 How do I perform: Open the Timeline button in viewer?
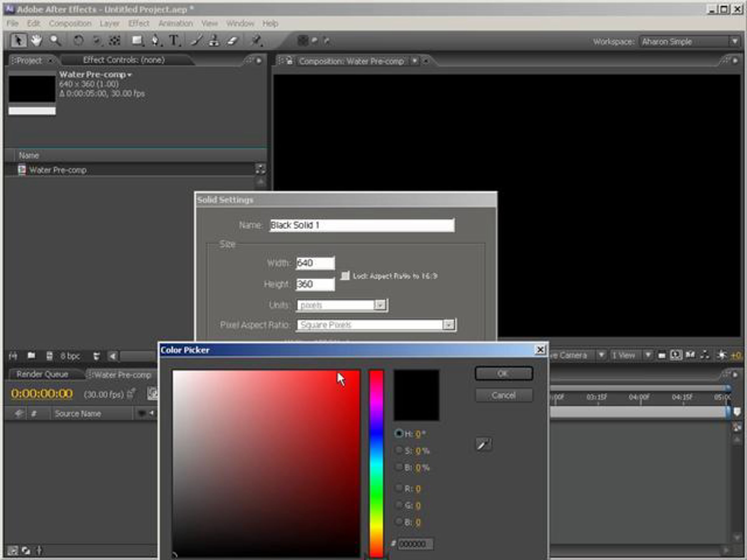[x=690, y=355]
